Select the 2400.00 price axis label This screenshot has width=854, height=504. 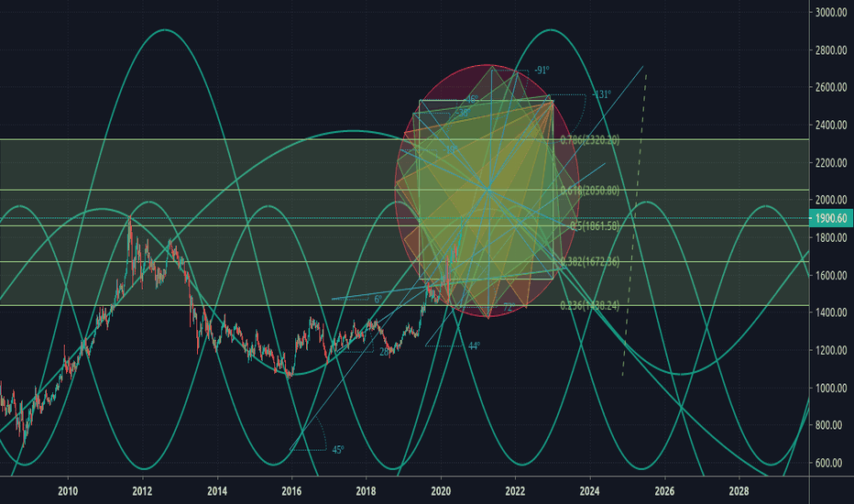point(831,125)
